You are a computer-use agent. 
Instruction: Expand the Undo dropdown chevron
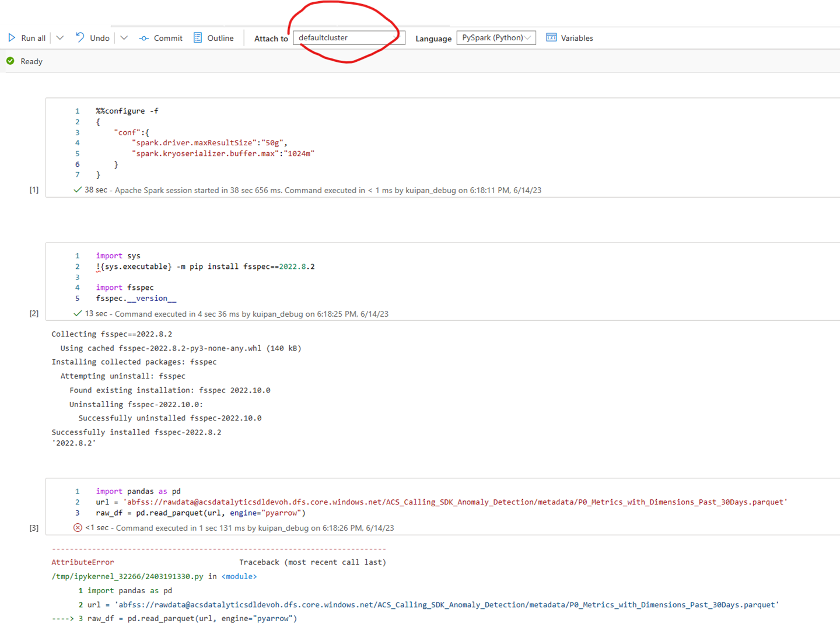click(124, 38)
